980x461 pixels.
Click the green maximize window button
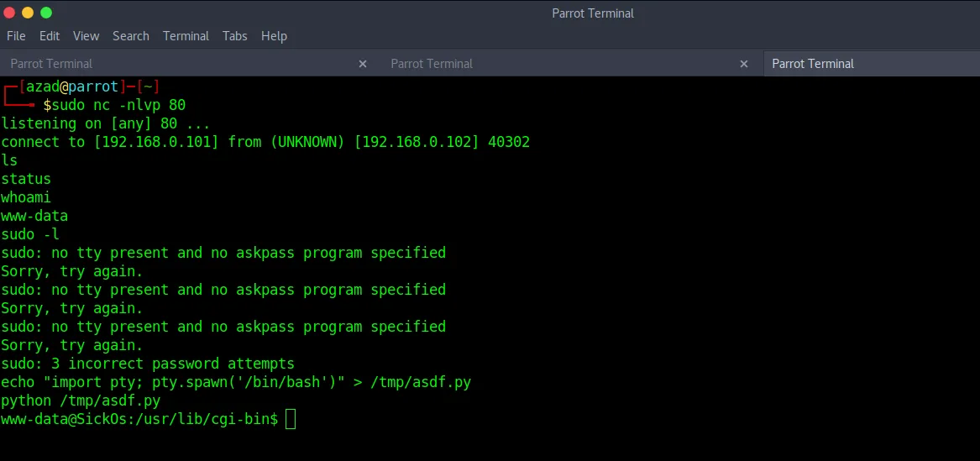(x=46, y=13)
